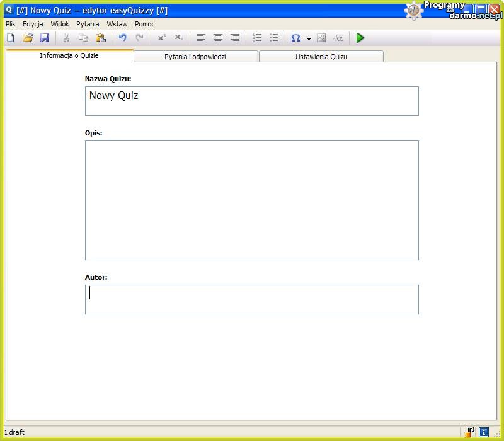Run the quiz with green play button

(x=360, y=38)
